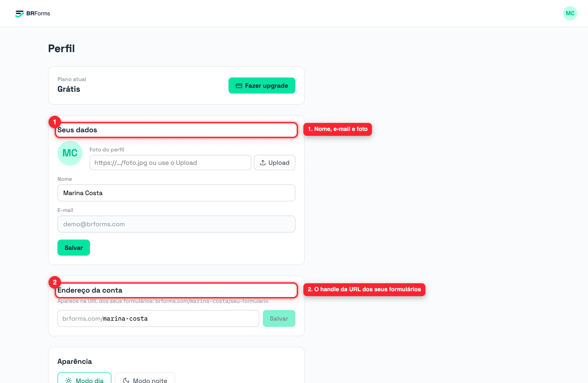This screenshot has height=383, width=588.
Task: Click the E-mail field demo@brforms.com
Action: 176,224
